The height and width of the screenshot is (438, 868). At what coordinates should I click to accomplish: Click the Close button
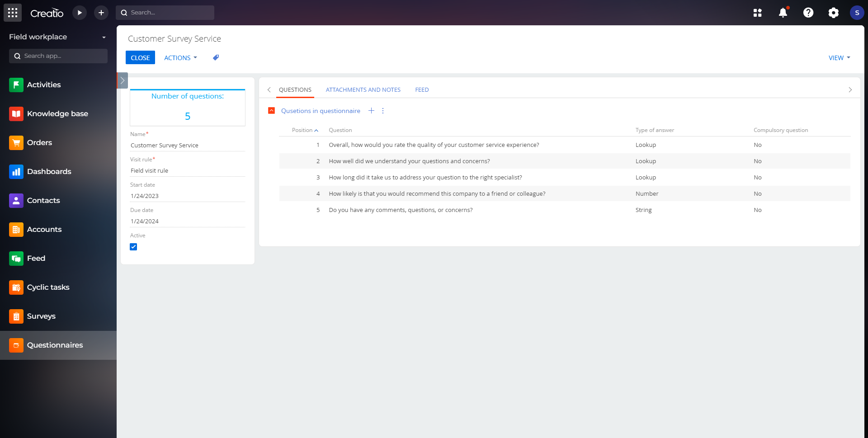click(x=140, y=58)
